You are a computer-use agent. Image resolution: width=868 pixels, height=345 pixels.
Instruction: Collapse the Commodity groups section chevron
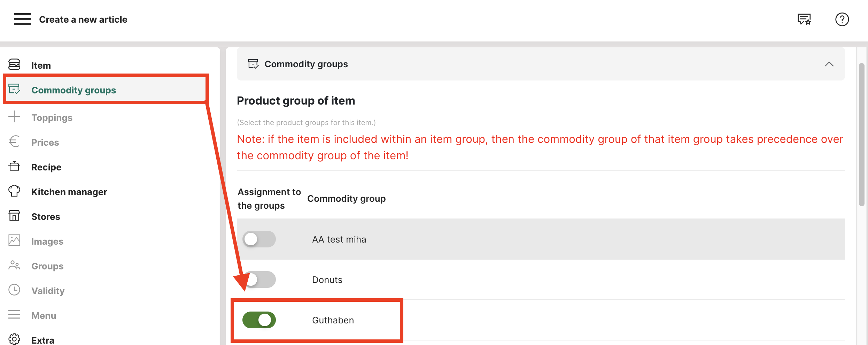point(829,64)
